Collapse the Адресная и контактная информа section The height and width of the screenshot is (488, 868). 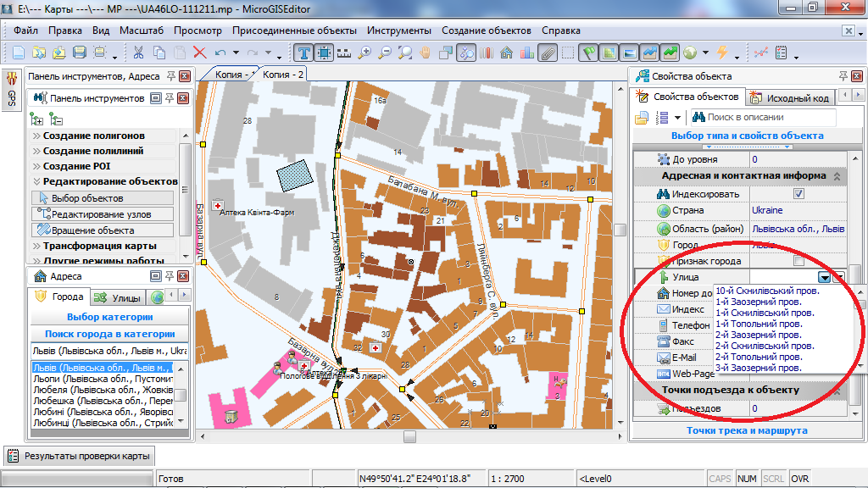[x=837, y=176]
